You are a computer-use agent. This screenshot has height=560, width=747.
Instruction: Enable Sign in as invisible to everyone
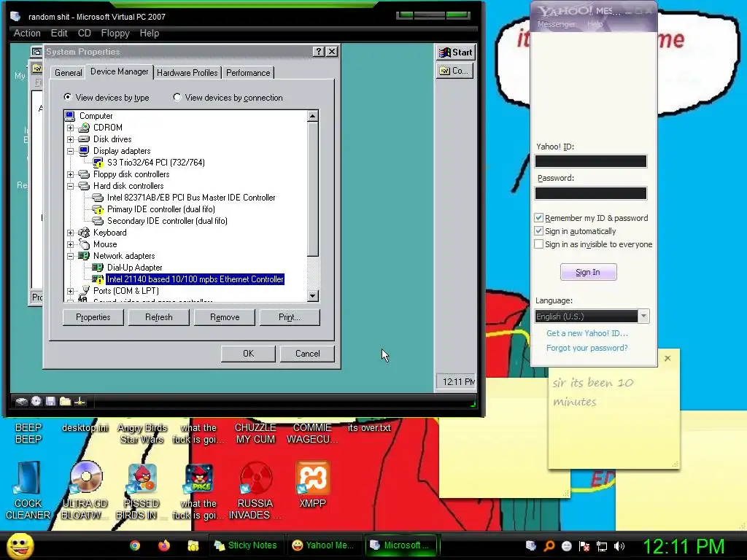(539, 244)
